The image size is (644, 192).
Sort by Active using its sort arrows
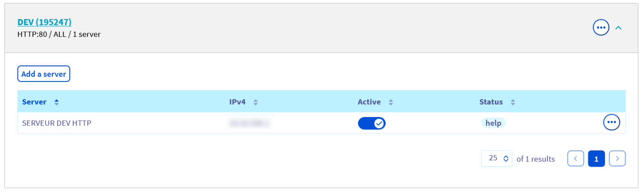[391, 102]
